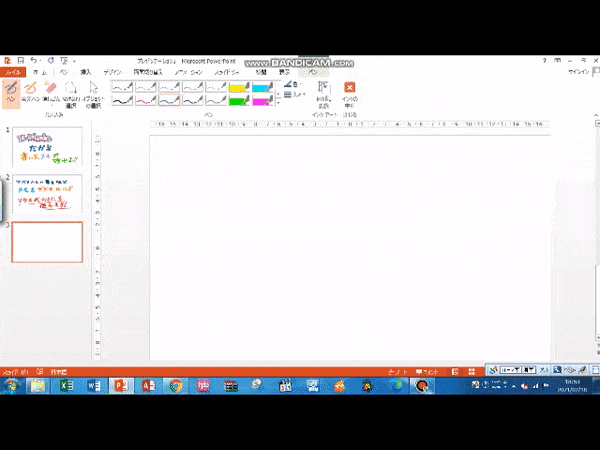Screen dimensions: 600x450
Task: Click the Convert to Shapes icon
Action: pos(323,91)
